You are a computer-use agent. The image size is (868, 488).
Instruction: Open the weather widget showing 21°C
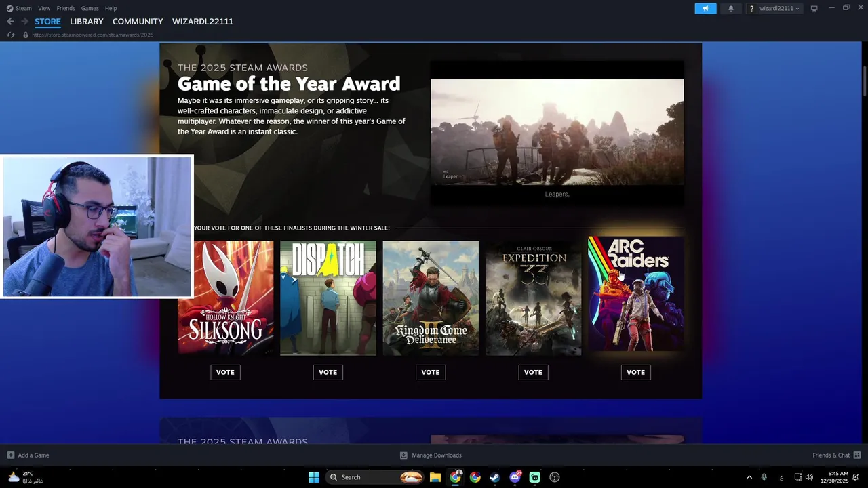click(25, 477)
